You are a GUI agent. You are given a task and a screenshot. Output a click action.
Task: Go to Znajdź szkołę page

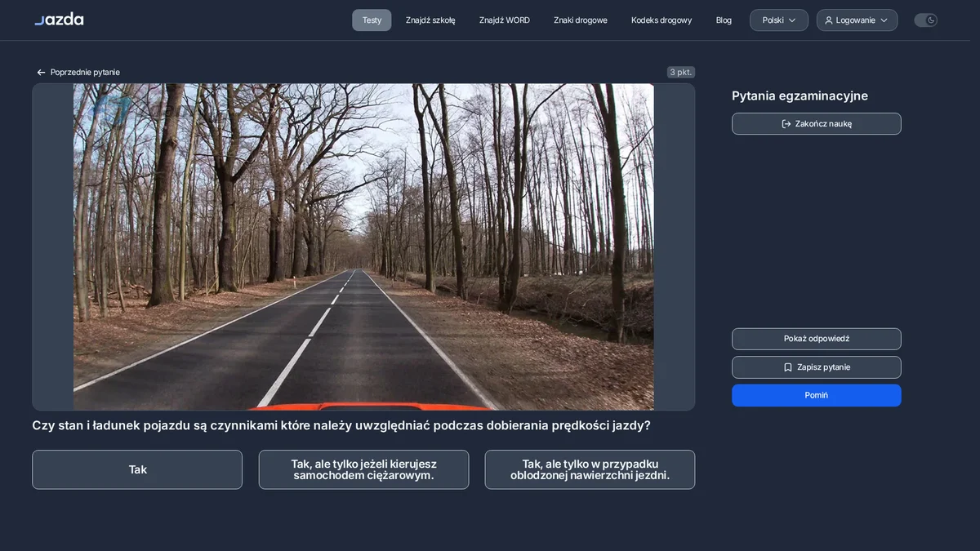[x=430, y=20]
